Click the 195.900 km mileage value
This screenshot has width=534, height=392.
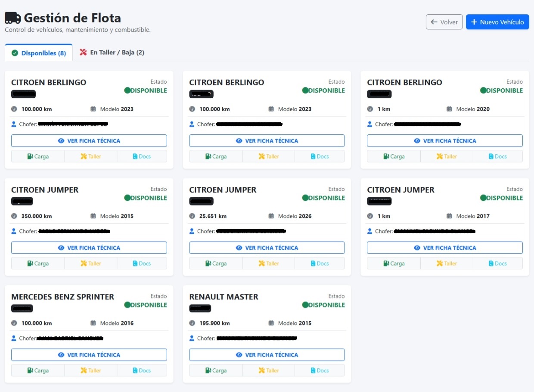pos(214,323)
